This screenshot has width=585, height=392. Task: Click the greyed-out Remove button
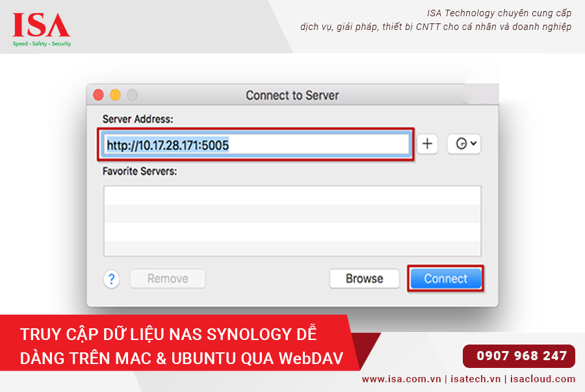coord(168,279)
